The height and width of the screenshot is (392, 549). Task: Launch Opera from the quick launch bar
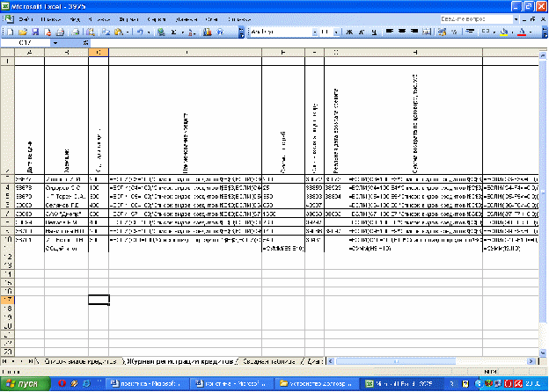(x=62, y=383)
